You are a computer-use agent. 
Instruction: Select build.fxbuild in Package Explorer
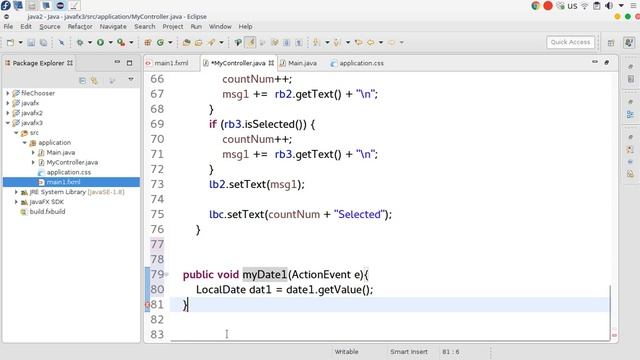pos(47,212)
